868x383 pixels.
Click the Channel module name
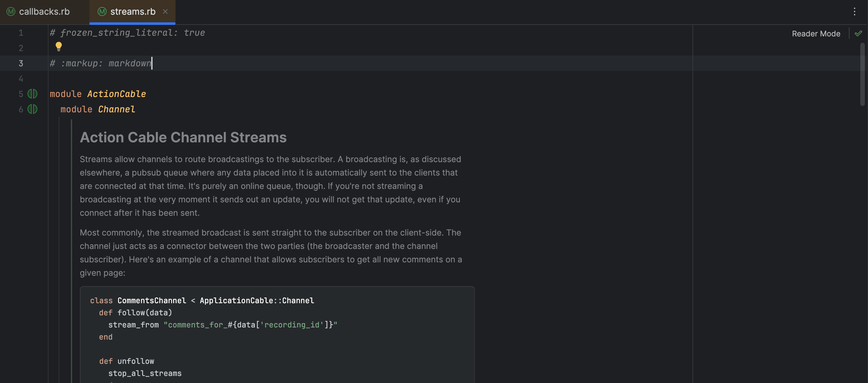click(116, 109)
